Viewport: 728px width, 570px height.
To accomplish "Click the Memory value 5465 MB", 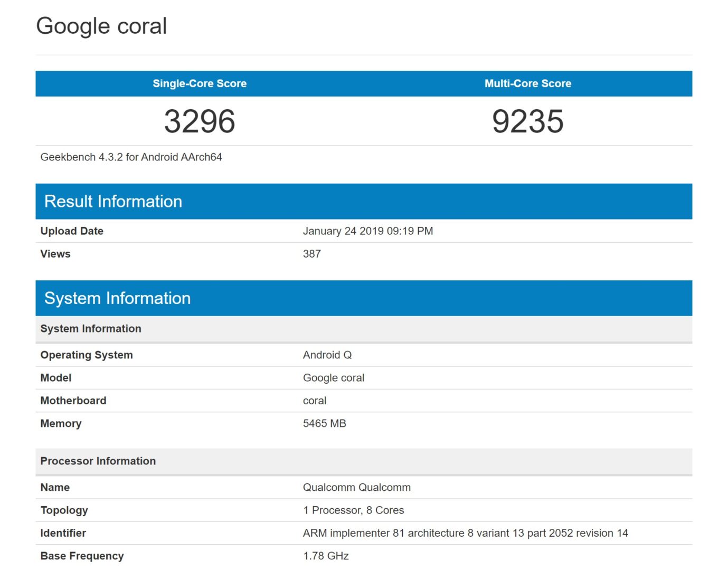I will point(324,423).
